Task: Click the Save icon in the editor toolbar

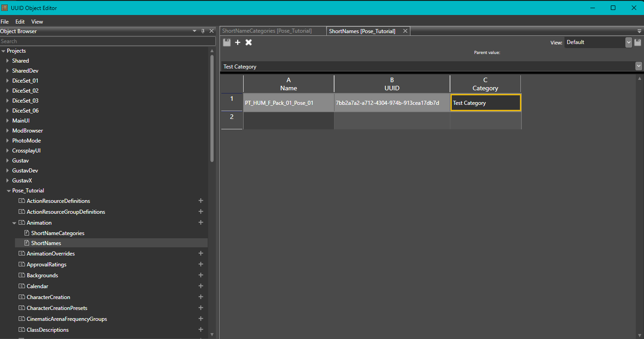Action: [x=226, y=42]
